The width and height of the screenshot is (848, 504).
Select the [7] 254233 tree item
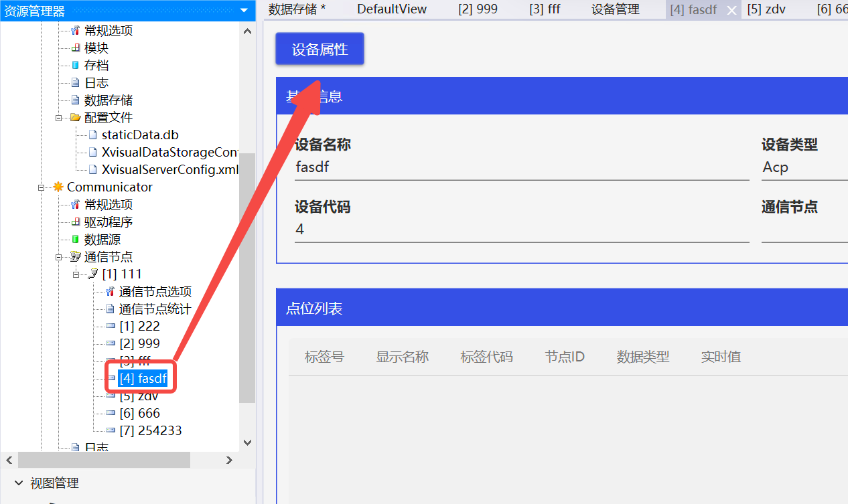tap(150, 431)
